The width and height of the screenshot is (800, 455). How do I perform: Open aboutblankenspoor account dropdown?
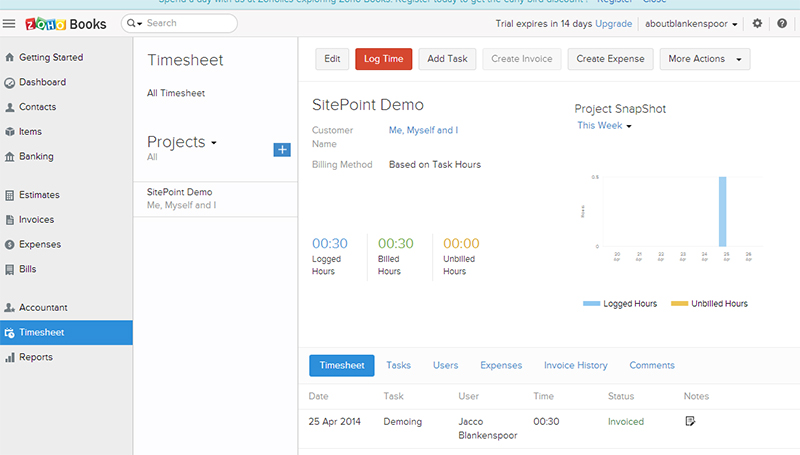[x=692, y=23]
